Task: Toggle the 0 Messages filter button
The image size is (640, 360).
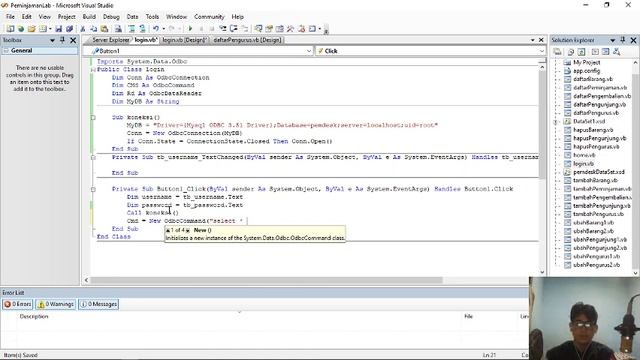Action: click(x=98, y=304)
